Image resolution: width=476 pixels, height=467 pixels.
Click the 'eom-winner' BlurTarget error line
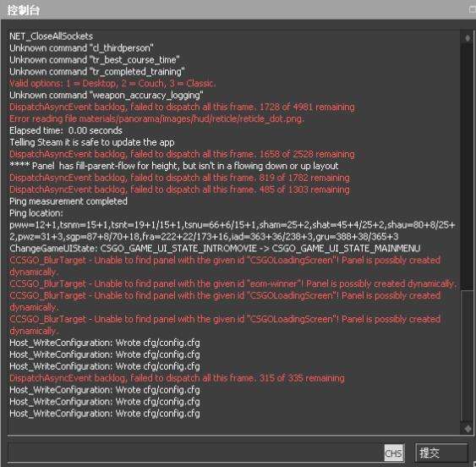pyautogui.click(x=233, y=283)
